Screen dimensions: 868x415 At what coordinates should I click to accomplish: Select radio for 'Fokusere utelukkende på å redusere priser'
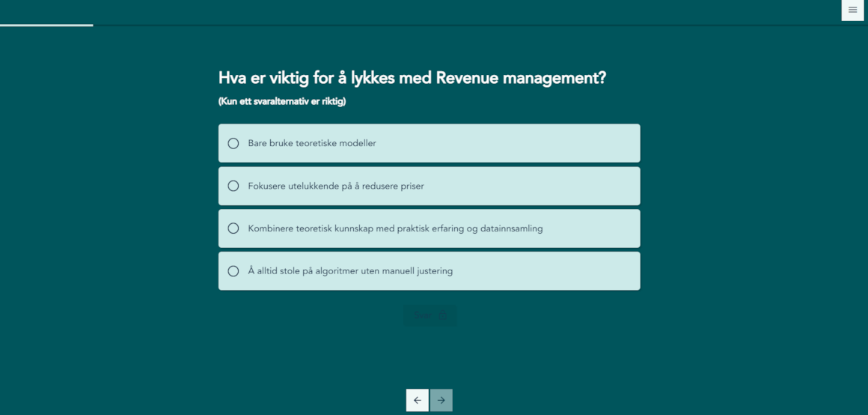(x=233, y=186)
